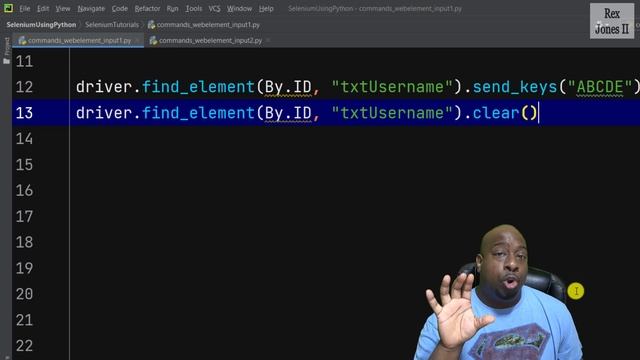Click the Rex Jones II logo
The width and height of the screenshot is (640, 360).
612,21
